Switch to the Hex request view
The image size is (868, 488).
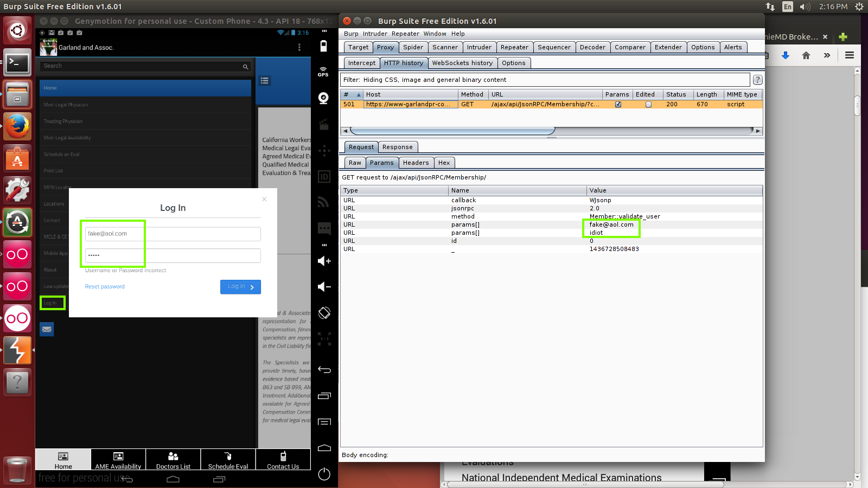tap(444, 163)
